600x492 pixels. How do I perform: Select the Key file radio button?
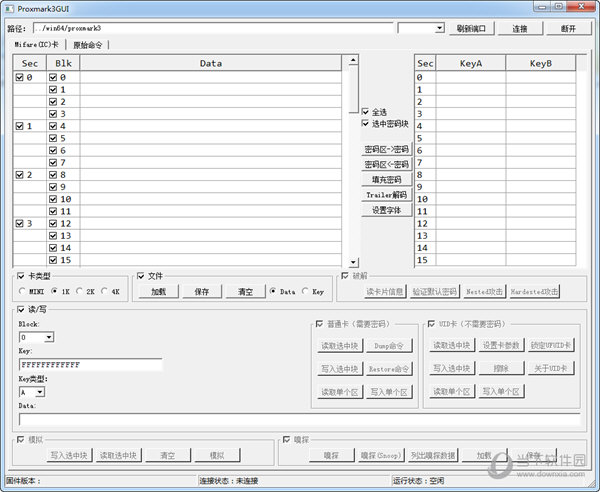click(305, 291)
